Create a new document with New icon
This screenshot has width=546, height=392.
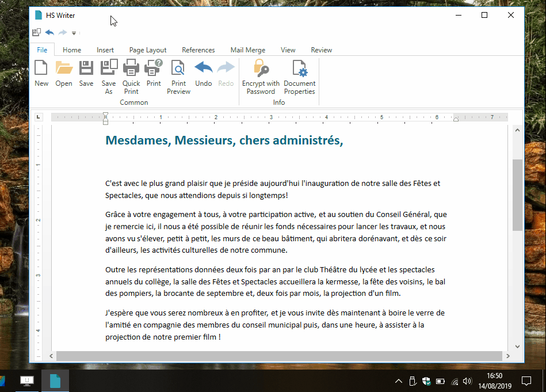(x=41, y=73)
